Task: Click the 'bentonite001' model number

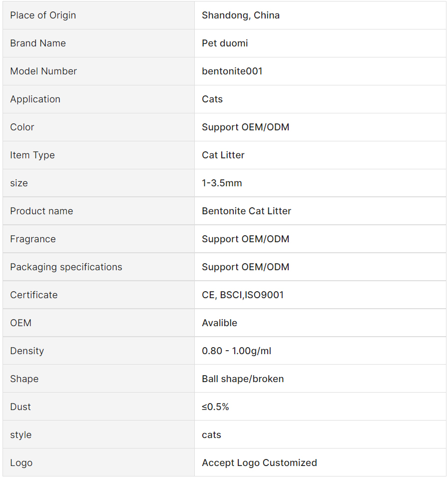Action: (x=232, y=71)
